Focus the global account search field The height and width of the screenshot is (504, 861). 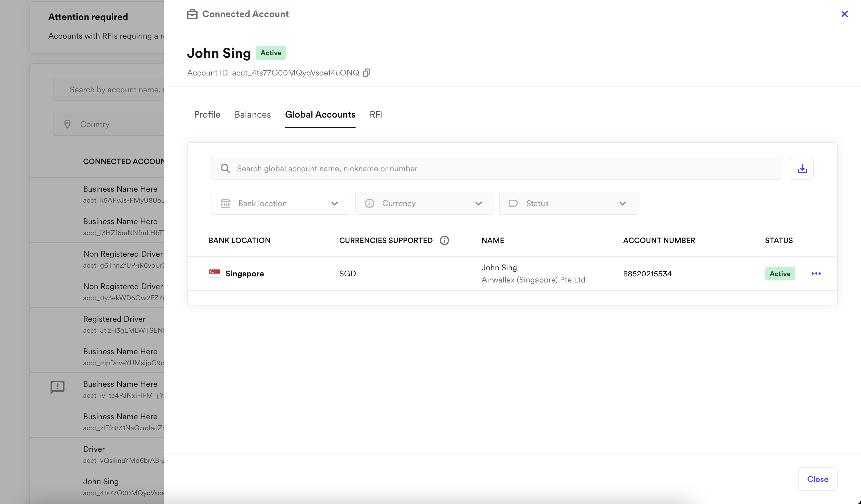495,168
